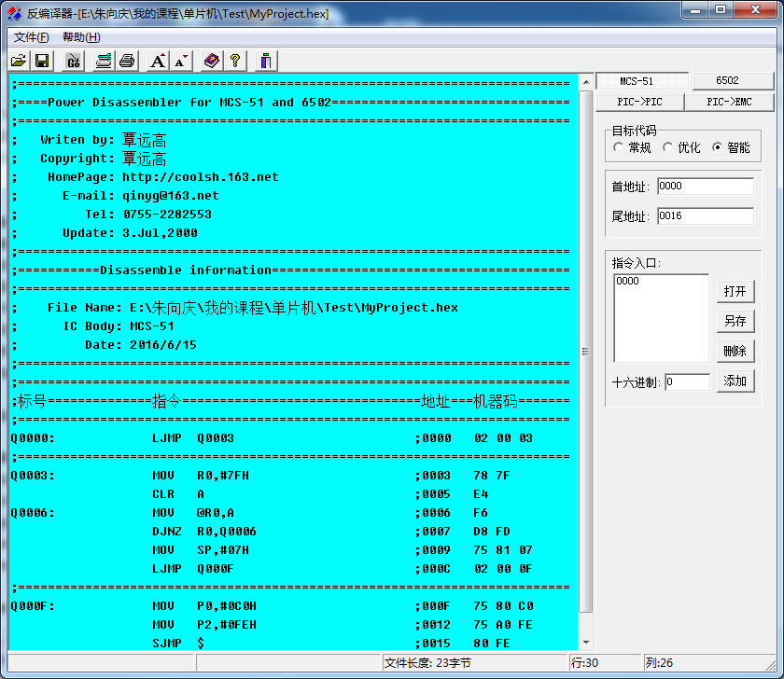Click the 打开 button

coord(735,291)
